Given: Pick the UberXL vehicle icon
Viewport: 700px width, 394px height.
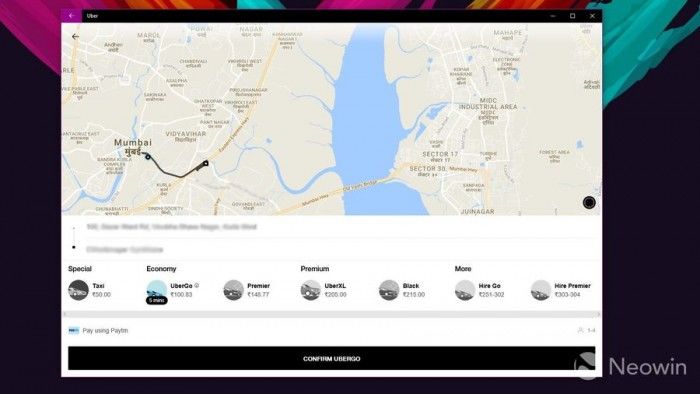Looking at the screenshot, I should tap(311, 290).
